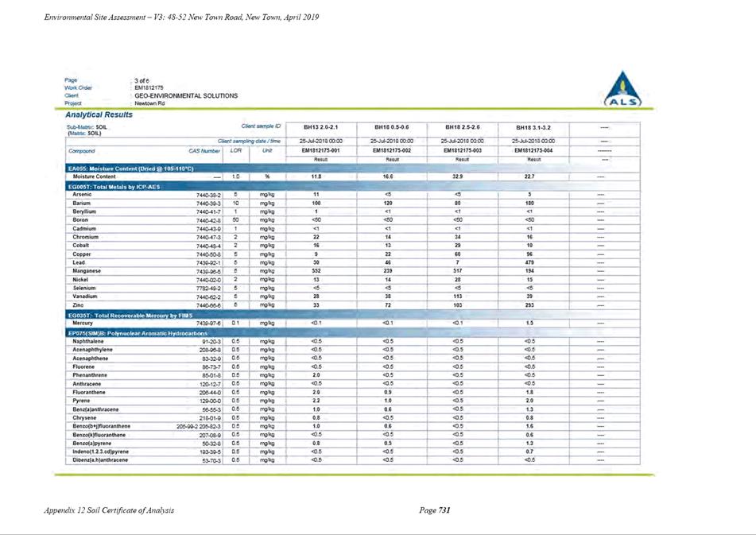Select the EA055 Moisture Content section bar
The image size is (756, 535).
[353, 169]
